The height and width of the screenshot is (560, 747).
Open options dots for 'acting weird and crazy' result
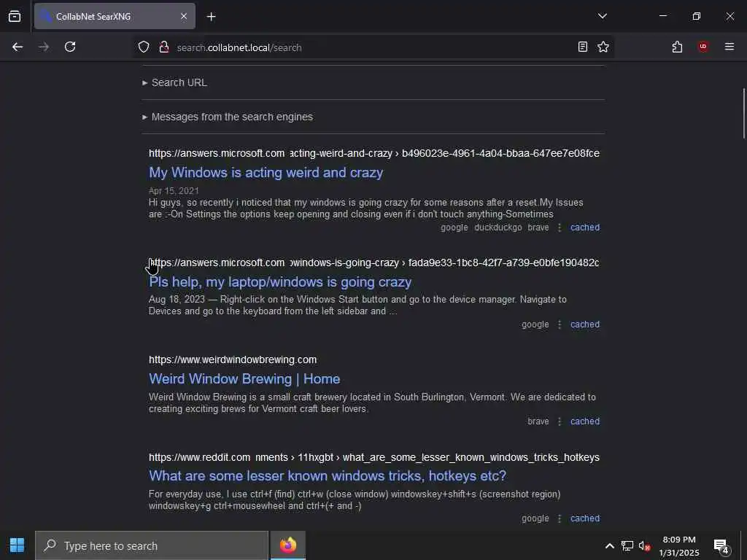(560, 227)
